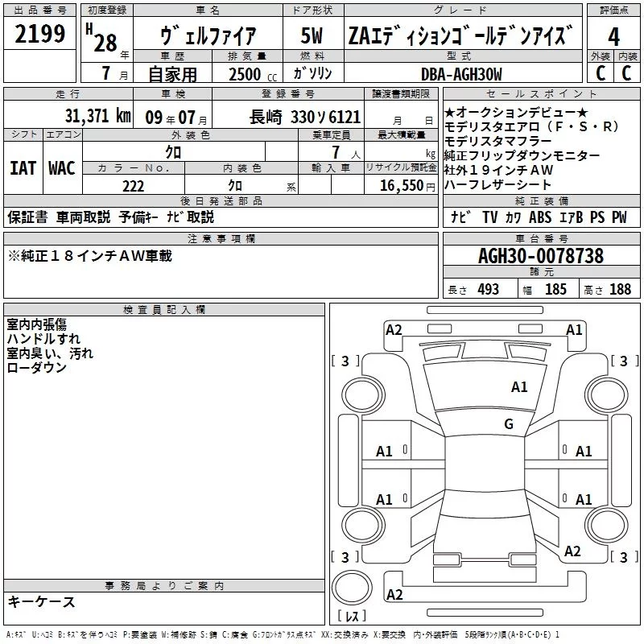Click the length value 493

coord(489,289)
